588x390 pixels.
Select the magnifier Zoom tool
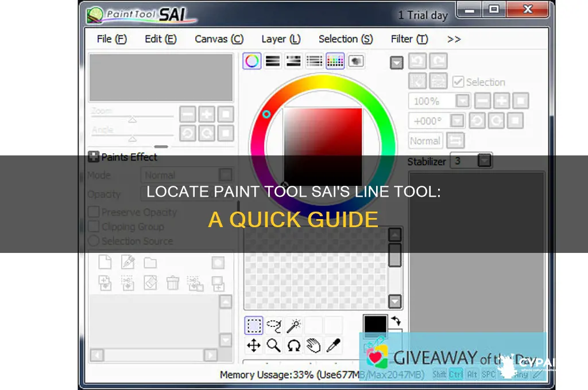(274, 345)
